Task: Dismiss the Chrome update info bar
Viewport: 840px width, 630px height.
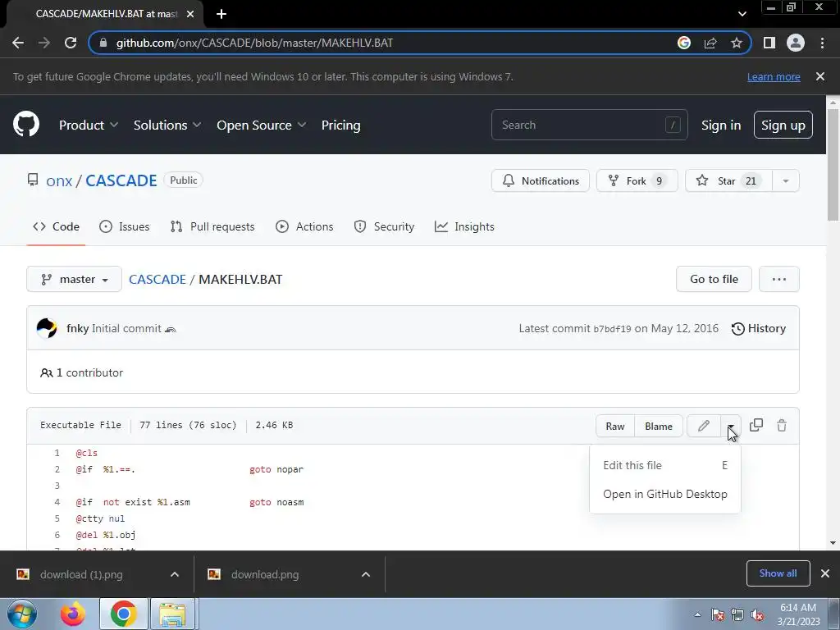Action: (x=820, y=76)
